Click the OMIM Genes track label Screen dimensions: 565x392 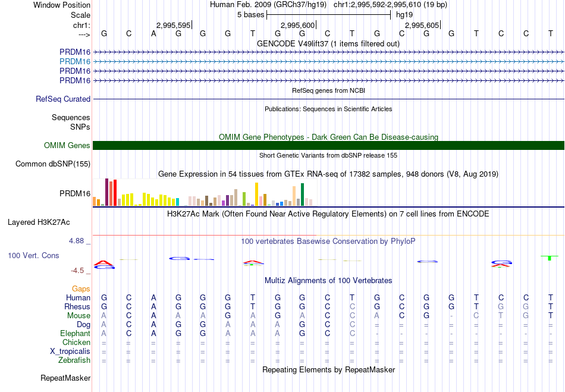pyautogui.click(x=67, y=146)
